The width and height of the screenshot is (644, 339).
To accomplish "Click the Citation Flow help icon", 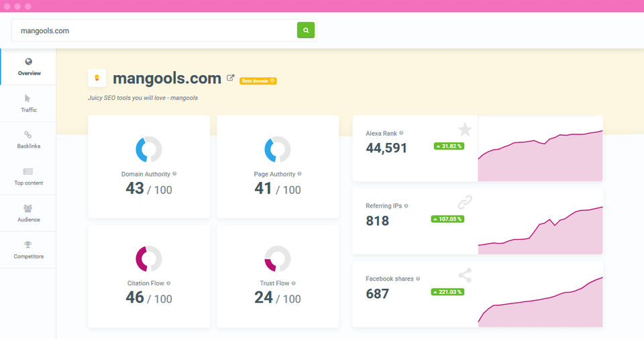I will click(168, 283).
